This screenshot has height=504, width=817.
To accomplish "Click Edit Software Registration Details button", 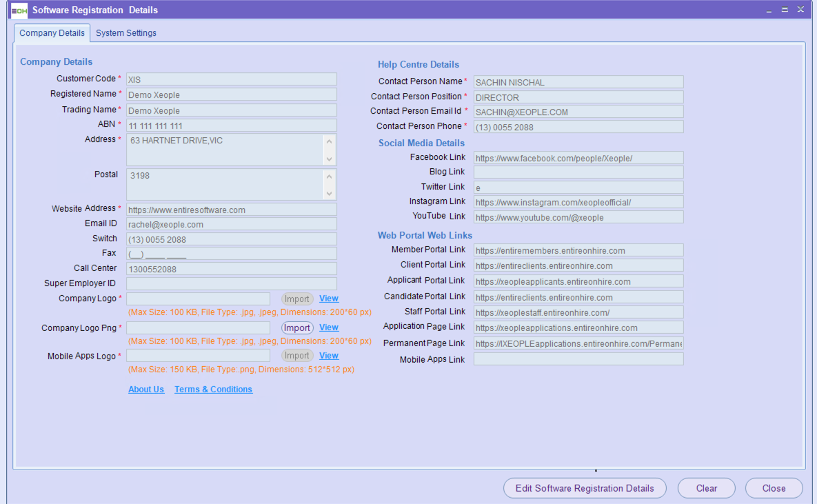I will (585, 488).
